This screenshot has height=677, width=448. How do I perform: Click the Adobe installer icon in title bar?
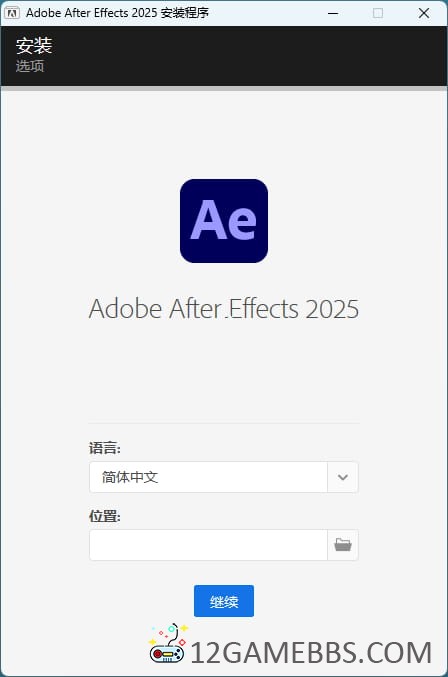pyautogui.click(x=12, y=13)
